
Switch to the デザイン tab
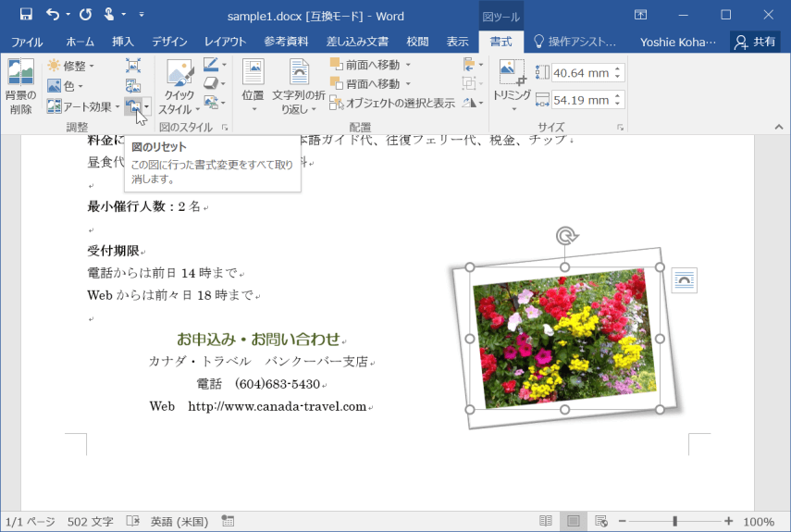169,42
